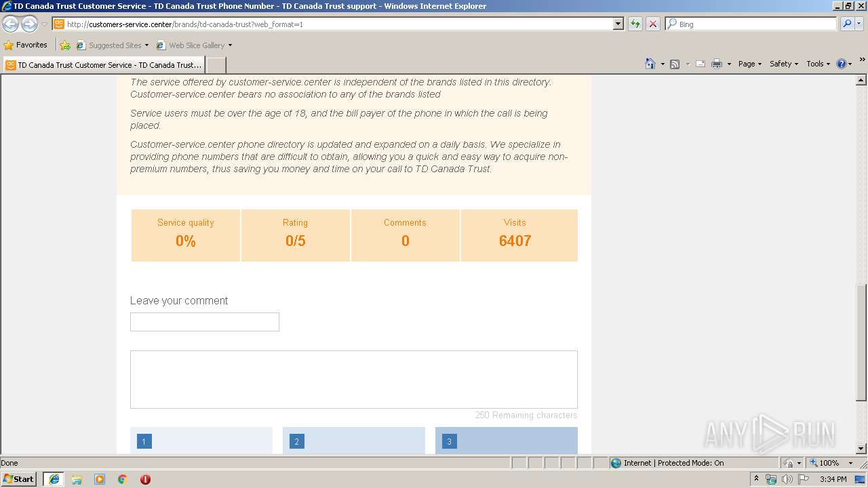Image resolution: width=868 pixels, height=488 pixels.
Task: Show hidden tray icons arrow
Action: [x=756, y=479]
